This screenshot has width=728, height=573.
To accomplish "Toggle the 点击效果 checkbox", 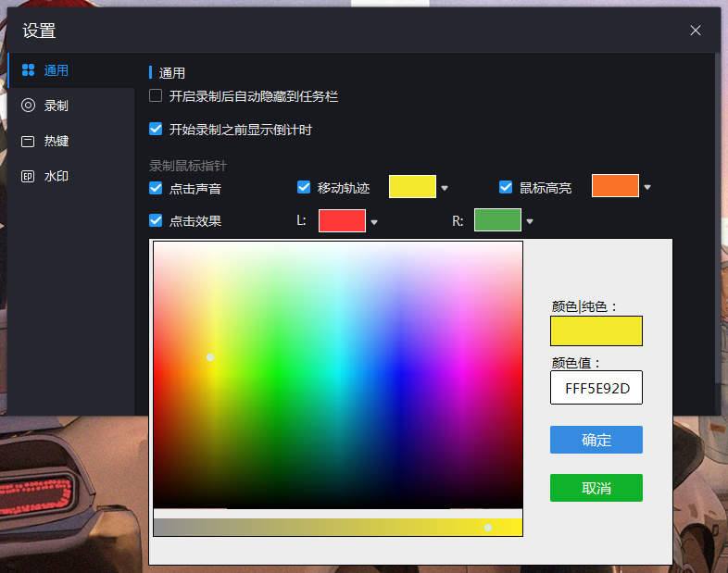I will (x=156, y=220).
